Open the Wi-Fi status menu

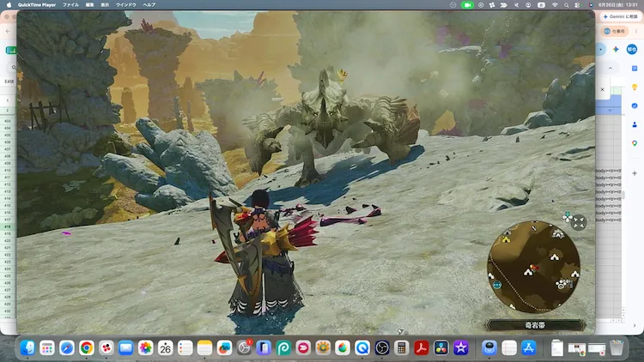555,5
